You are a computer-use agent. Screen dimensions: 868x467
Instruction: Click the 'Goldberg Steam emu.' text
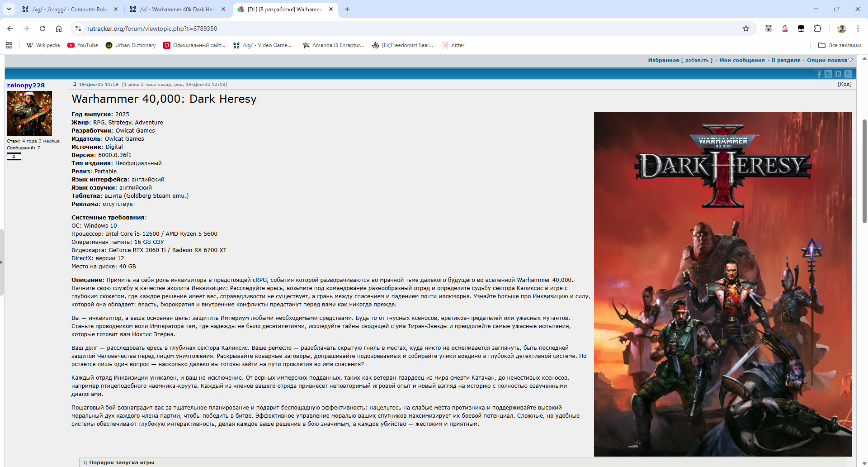coord(156,196)
